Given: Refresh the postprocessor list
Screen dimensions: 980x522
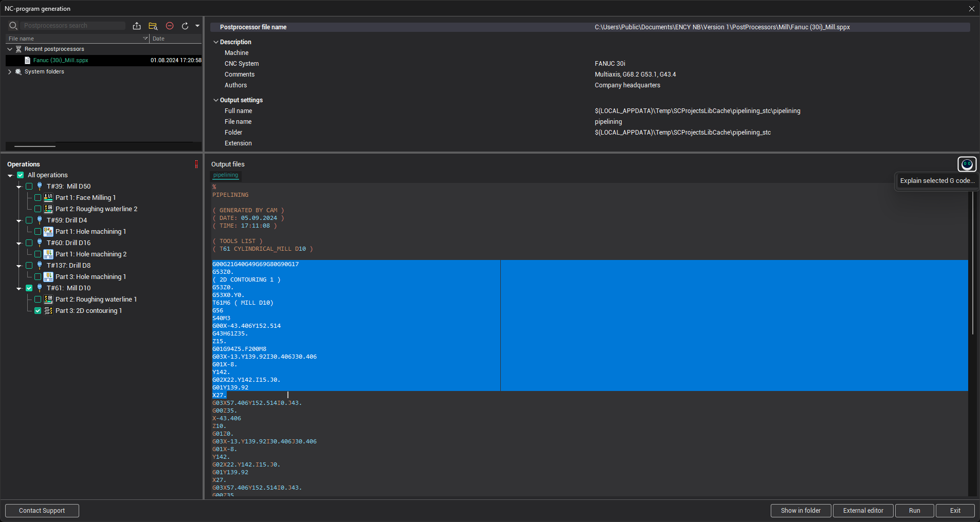Looking at the screenshot, I should coord(185,26).
